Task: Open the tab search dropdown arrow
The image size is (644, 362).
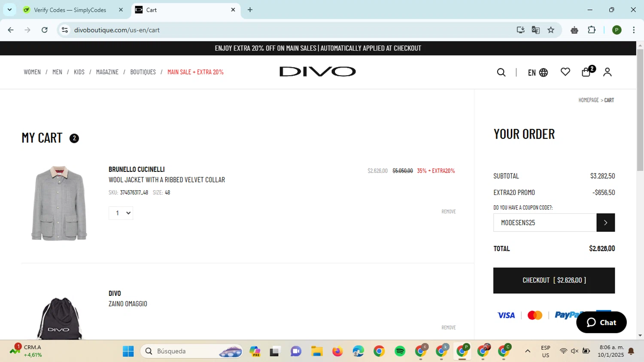Action: coord(9,9)
